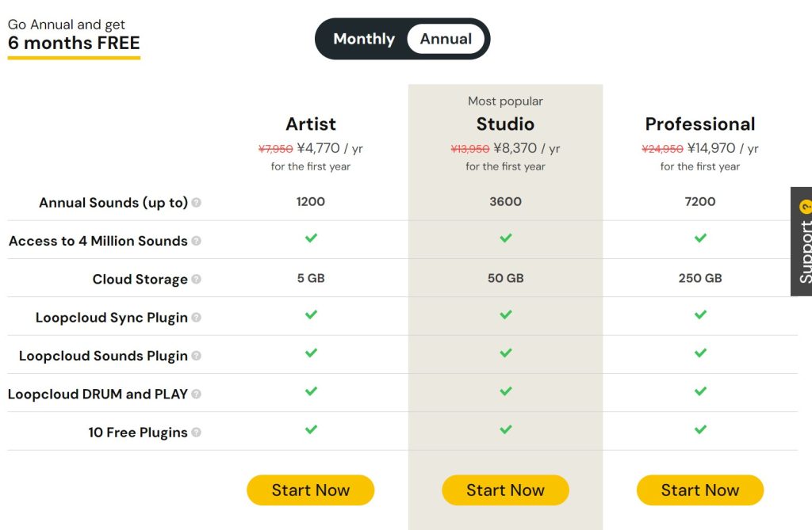Click the 10 Free Plugins help icon
Image resolution: width=812 pixels, height=530 pixels.
click(197, 433)
